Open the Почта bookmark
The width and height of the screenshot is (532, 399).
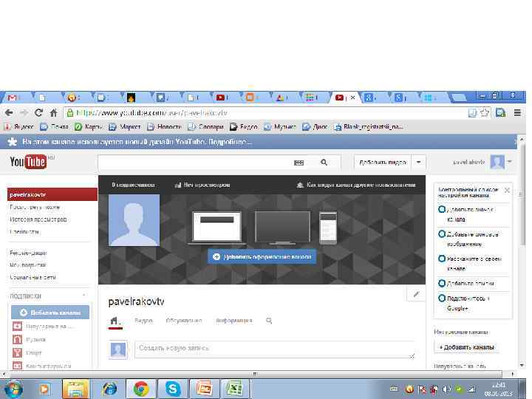coord(54,127)
